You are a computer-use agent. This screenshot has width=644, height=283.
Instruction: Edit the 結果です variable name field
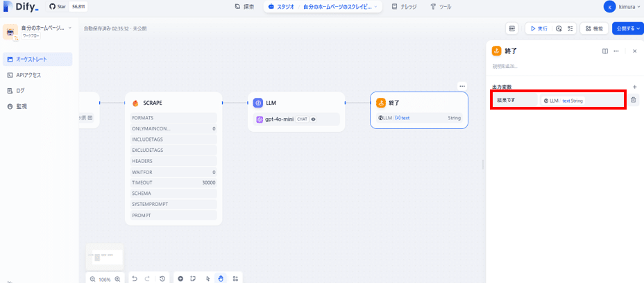point(515,100)
